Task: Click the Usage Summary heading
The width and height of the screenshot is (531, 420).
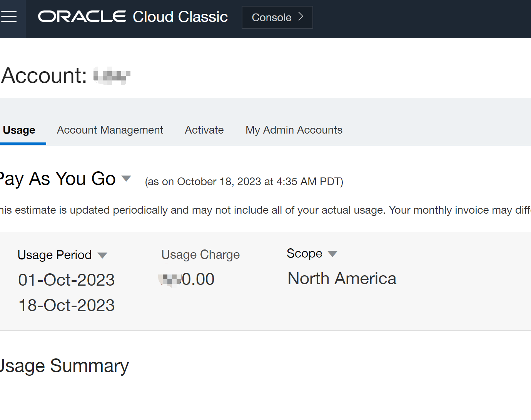Action: 64,366
